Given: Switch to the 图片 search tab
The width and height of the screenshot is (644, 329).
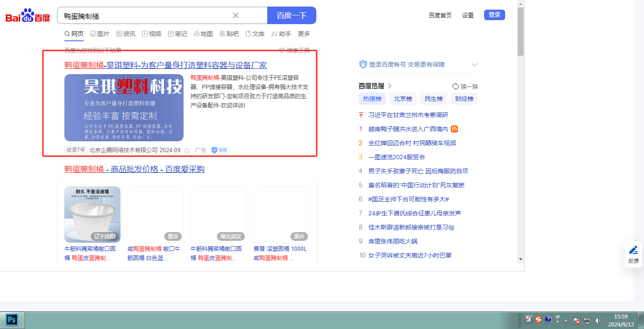Looking at the screenshot, I should click(99, 34).
